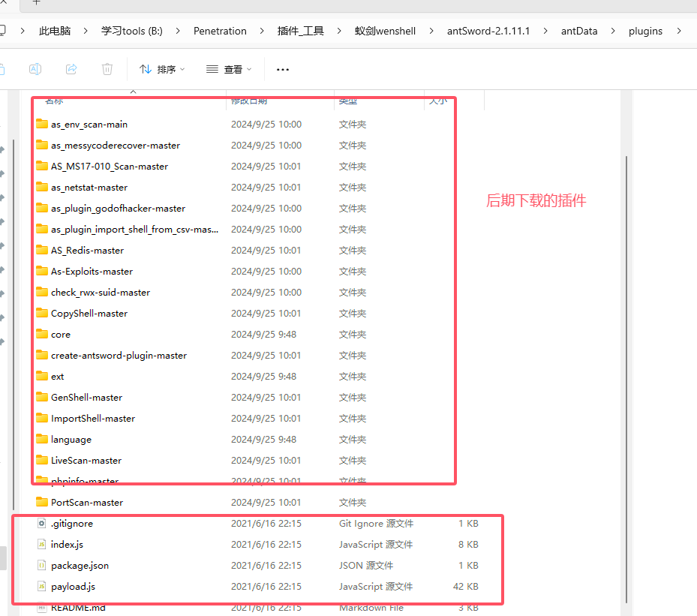
Task: Open the See more (…) toolbar menu
Action: pyautogui.click(x=283, y=69)
